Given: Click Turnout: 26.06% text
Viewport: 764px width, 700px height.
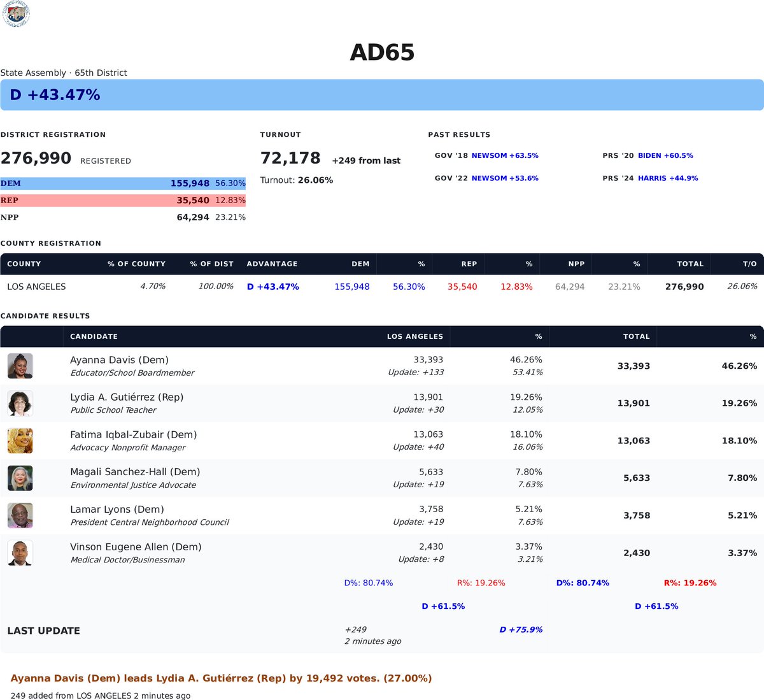Looking at the screenshot, I should pos(297,180).
